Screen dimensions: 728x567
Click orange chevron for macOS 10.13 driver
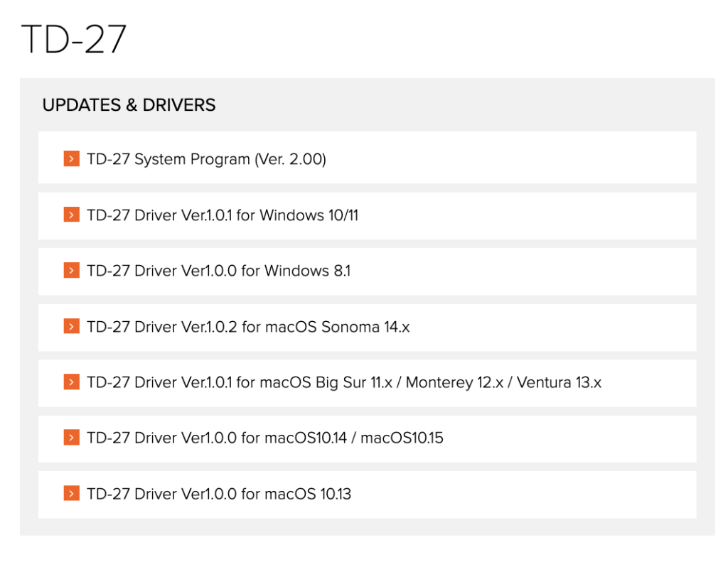pyautogui.click(x=72, y=493)
